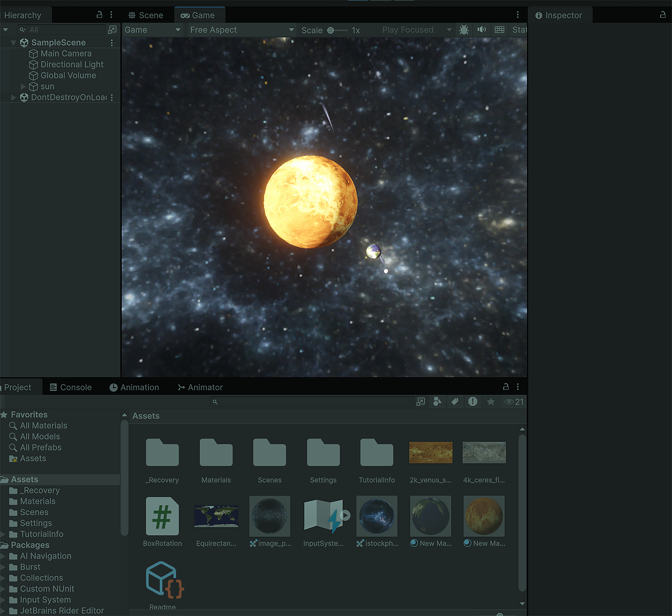Click the Project panel search-by-type icon
Viewport: 672px width, 616px height.
click(437, 402)
